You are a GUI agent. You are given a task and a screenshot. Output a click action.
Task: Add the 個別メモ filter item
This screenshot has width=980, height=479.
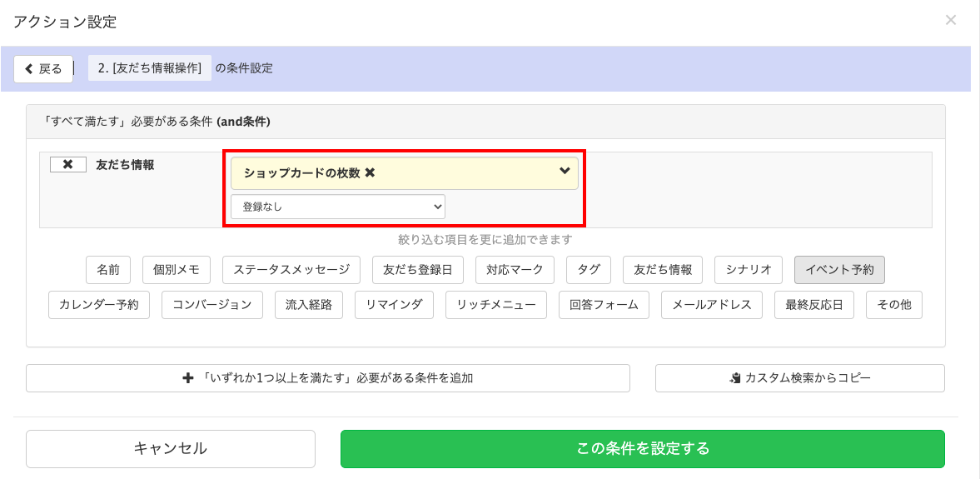(x=177, y=270)
